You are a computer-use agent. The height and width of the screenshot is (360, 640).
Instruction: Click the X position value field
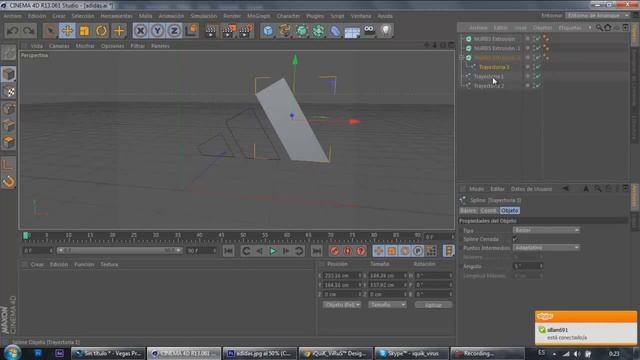(x=342, y=276)
